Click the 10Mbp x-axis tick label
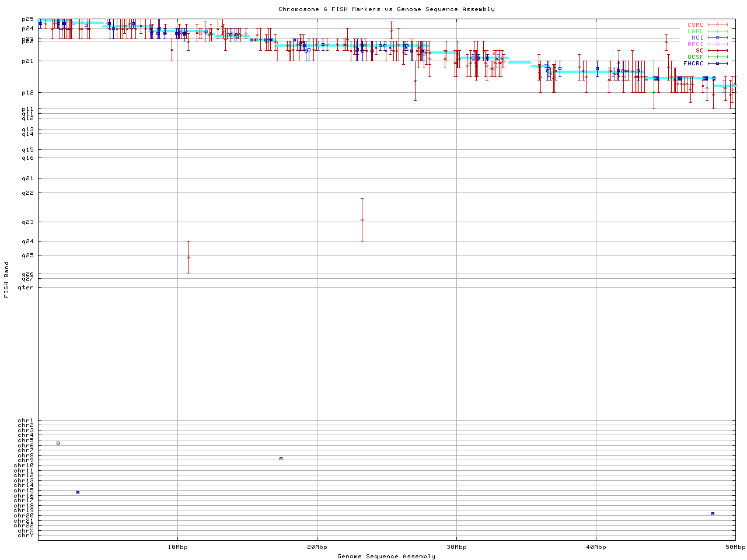 coord(177,547)
